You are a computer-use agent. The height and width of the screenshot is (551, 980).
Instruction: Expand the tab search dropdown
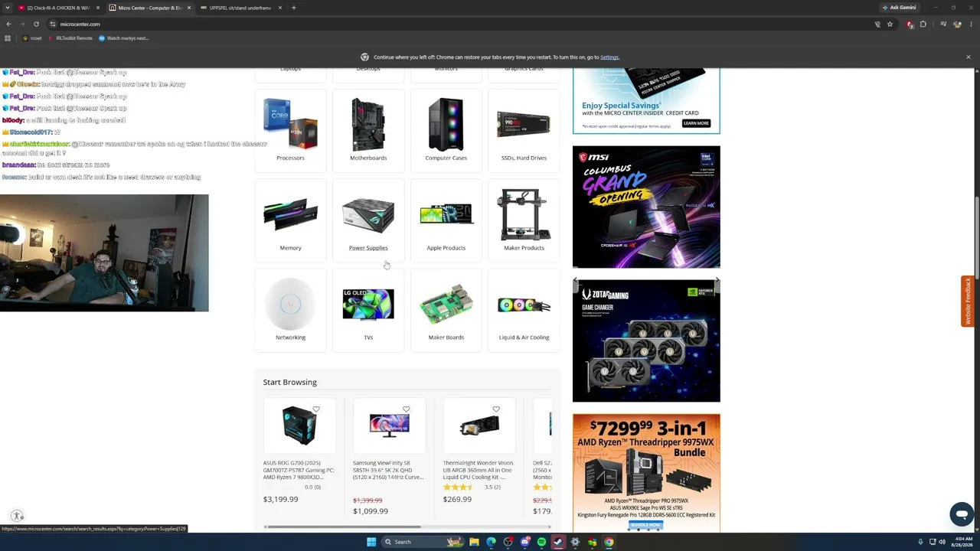point(8,8)
